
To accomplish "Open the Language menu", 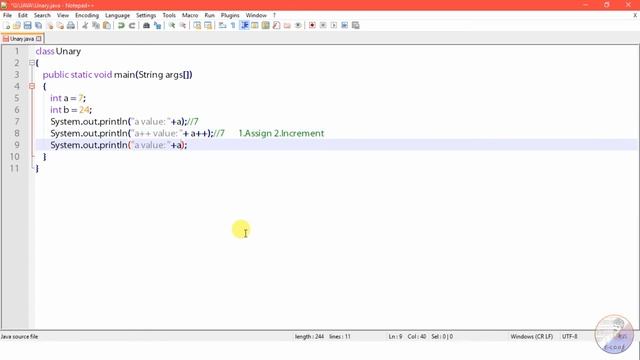I will (118, 15).
